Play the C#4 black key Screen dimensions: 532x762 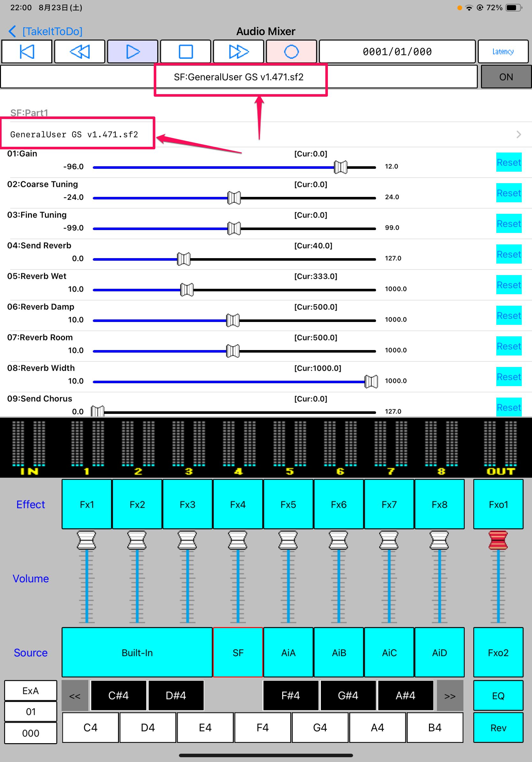pos(118,695)
